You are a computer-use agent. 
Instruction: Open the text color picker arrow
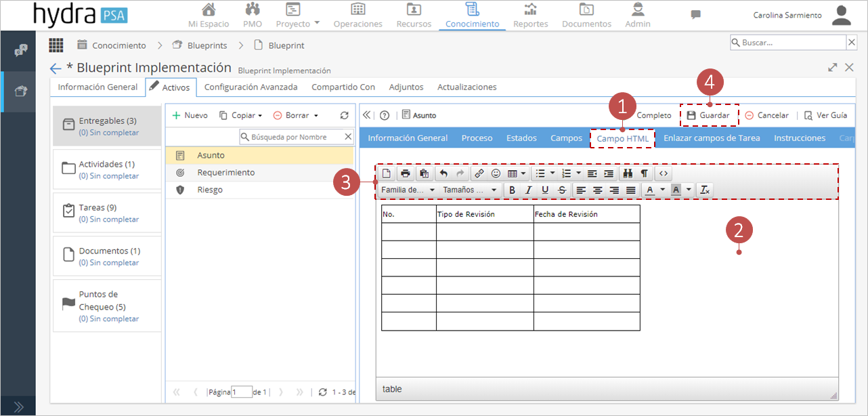(x=661, y=190)
